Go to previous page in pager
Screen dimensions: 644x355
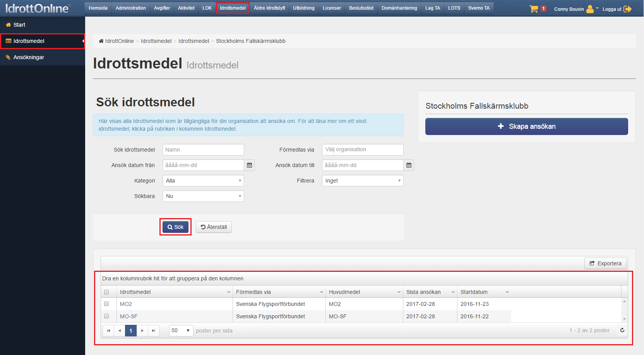120,331
